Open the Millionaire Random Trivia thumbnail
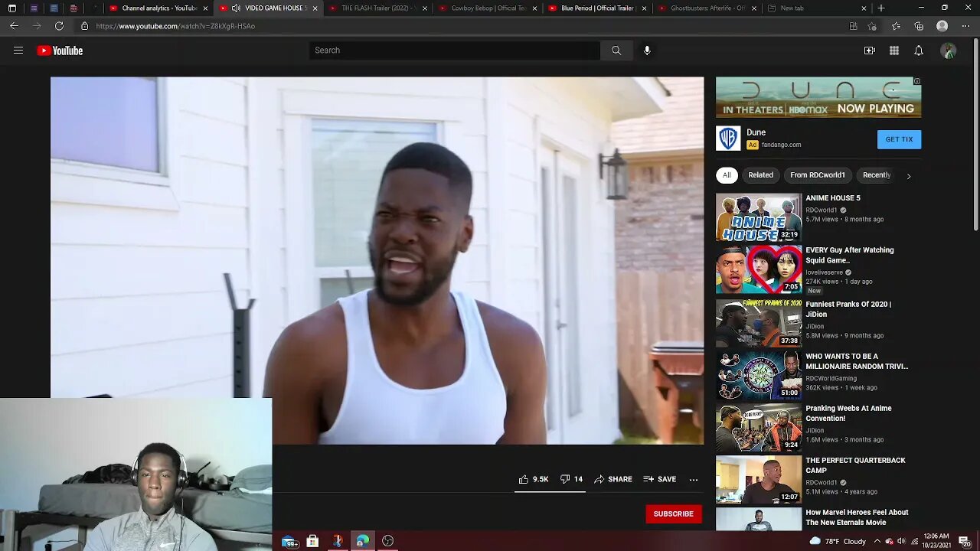The height and width of the screenshot is (551, 980). 759,375
